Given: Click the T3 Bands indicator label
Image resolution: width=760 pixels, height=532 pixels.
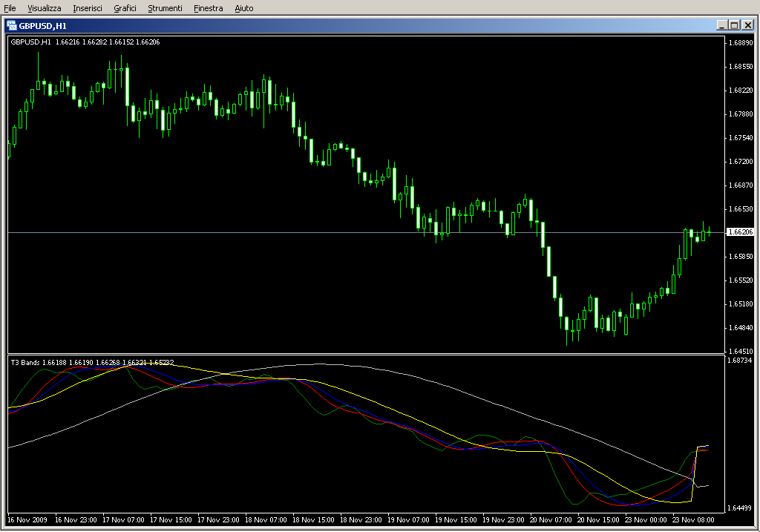Looking at the screenshot, I should coord(92,362).
